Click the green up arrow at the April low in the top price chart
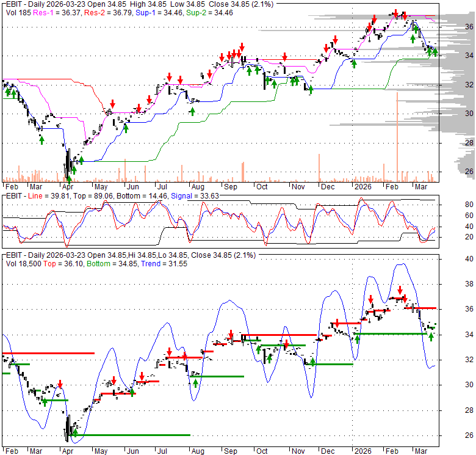 (69, 180)
